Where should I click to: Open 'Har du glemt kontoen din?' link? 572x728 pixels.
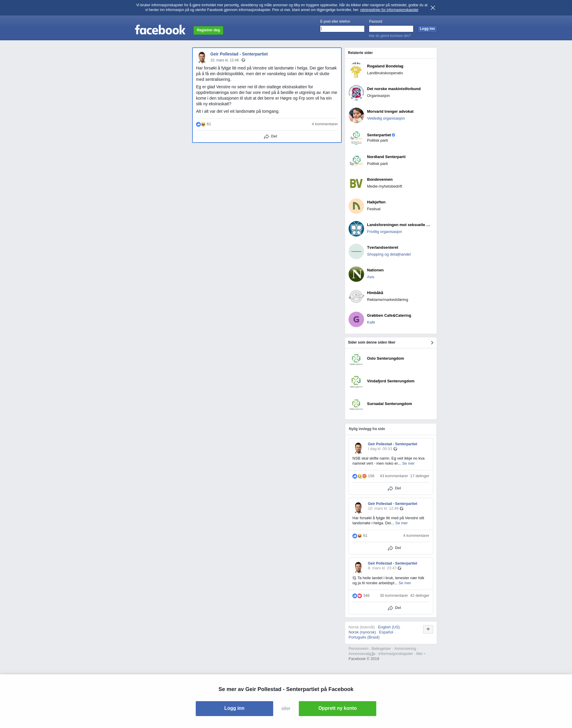389,36
